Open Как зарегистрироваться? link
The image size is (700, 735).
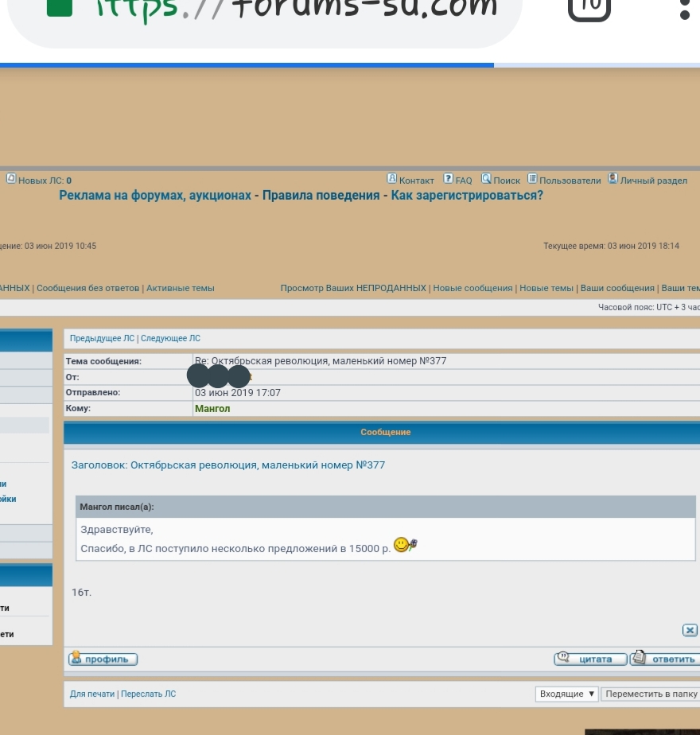click(467, 196)
